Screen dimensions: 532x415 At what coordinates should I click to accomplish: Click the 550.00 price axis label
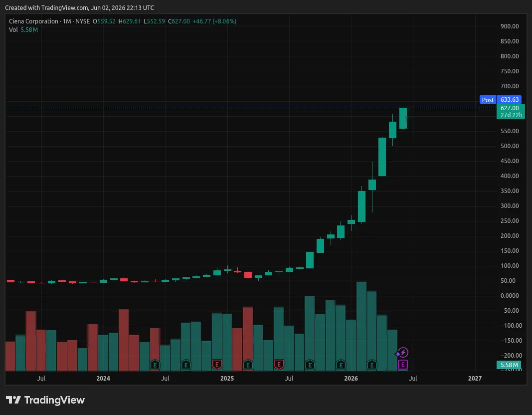tap(510, 131)
